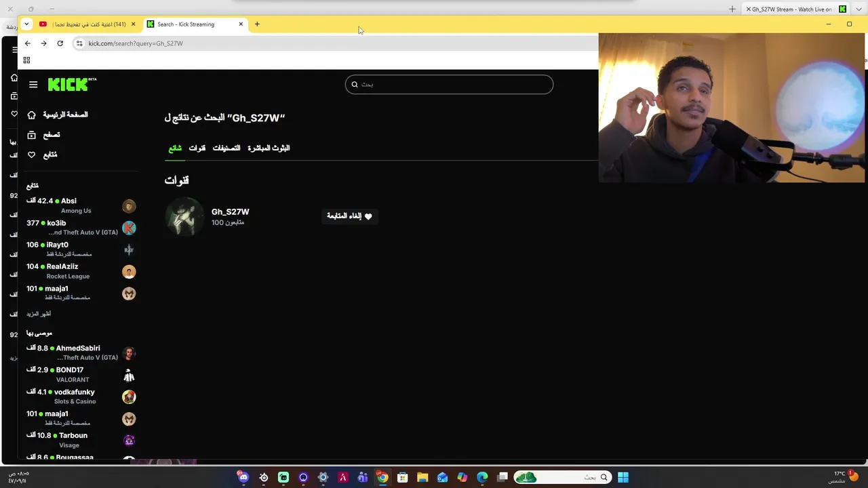Screen dimensions: 868x488
Task: Close the Search - Kick Streaming tab
Action: pyautogui.click(x=241, y=24)
